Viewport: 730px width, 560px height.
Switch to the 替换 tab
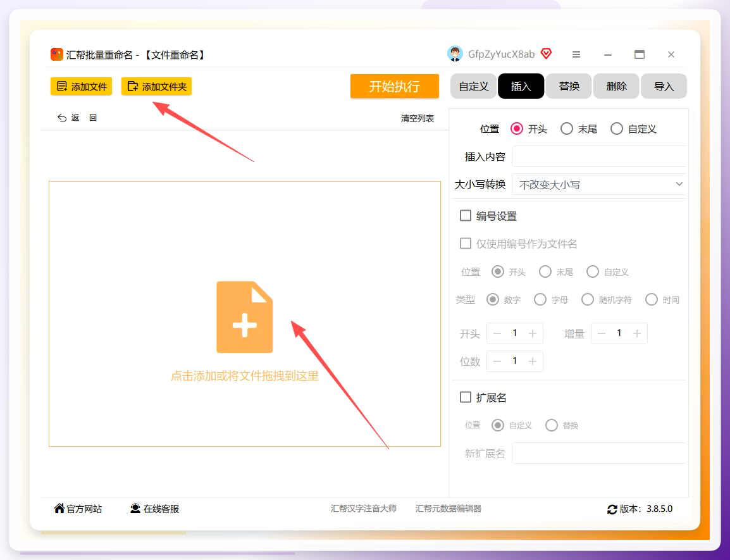569,86
